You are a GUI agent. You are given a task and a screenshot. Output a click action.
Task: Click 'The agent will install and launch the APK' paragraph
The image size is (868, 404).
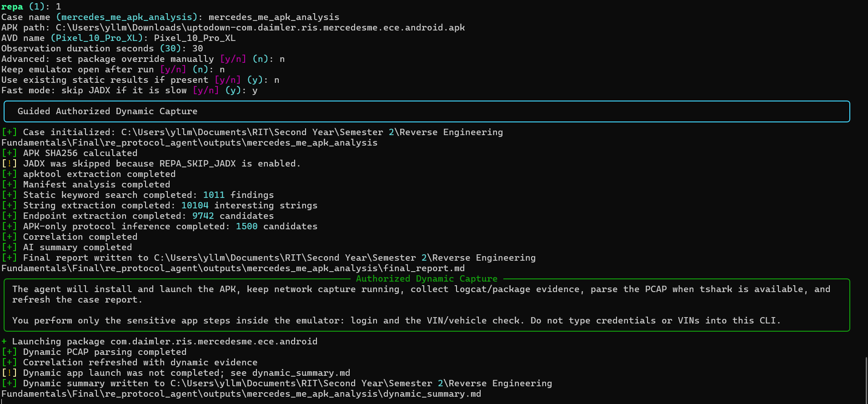pos(421,294)
